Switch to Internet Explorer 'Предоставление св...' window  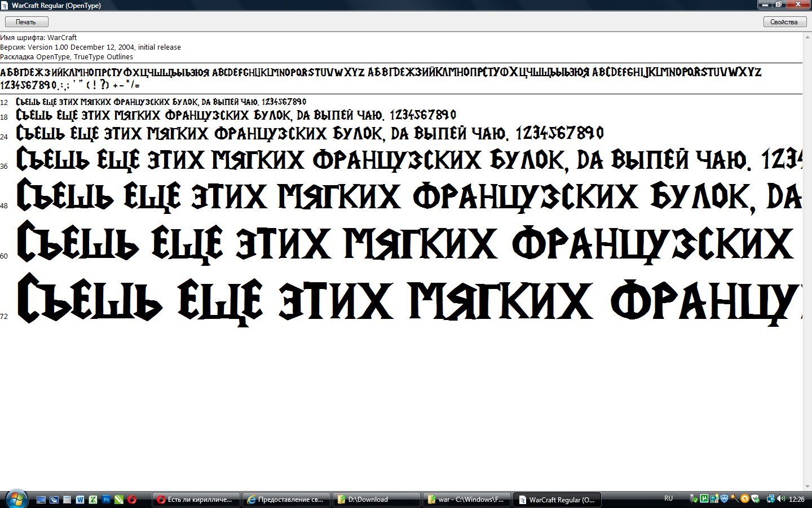coord(286,500)
